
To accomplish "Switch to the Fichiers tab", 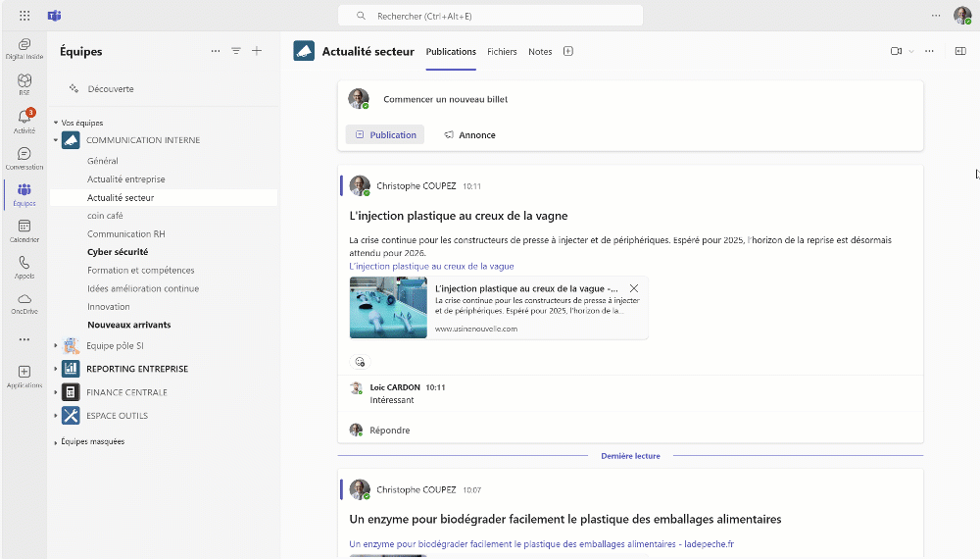I will click(502, 51).
